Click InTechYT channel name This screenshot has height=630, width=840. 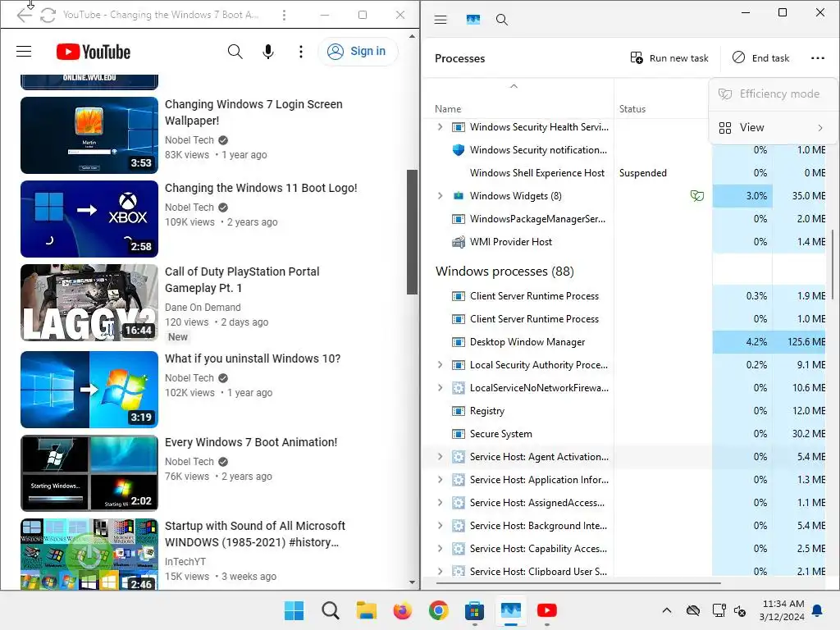coord(185,561)
